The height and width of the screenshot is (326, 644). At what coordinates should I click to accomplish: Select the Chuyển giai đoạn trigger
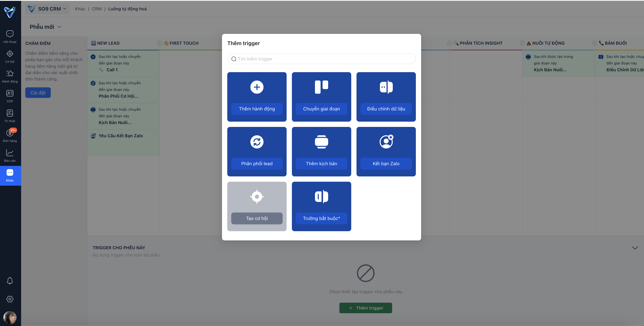click(x=321, y=97)
